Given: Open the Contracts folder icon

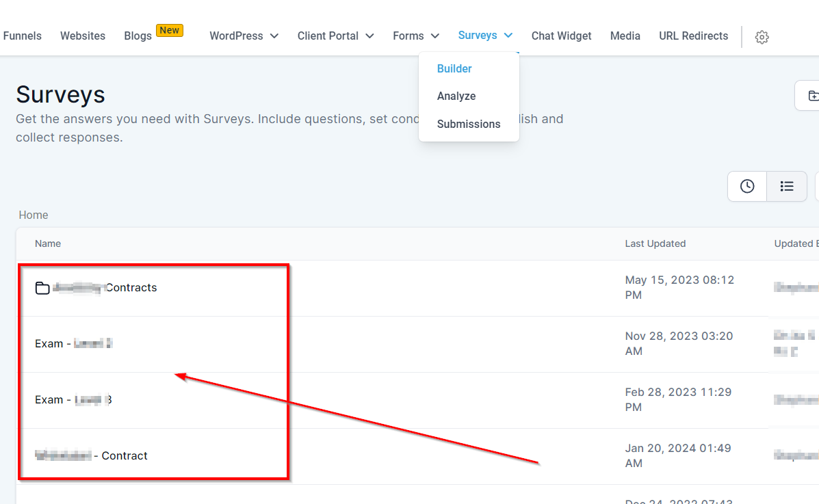Looking at the screenshot, I should (x=42, y=288).
